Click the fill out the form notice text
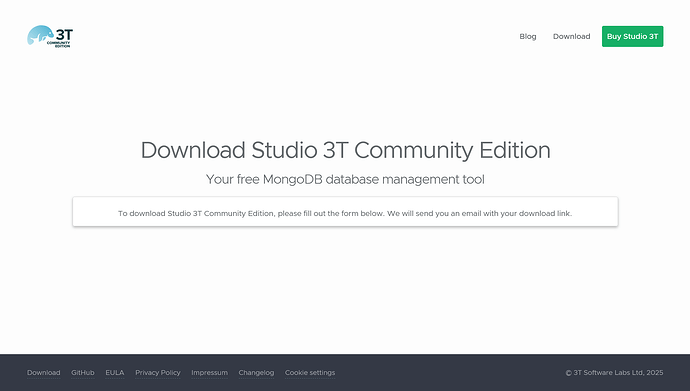 tap(345, 213)
